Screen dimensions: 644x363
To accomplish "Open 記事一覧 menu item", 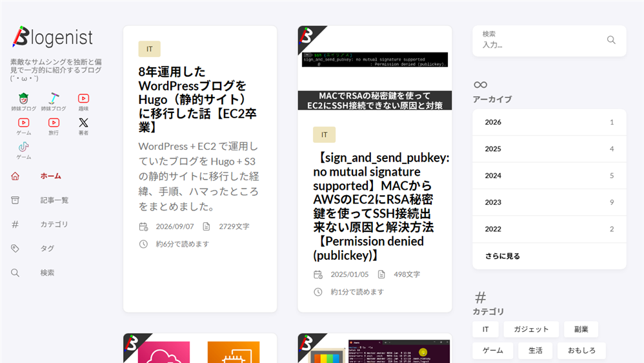I will (54, 200).
